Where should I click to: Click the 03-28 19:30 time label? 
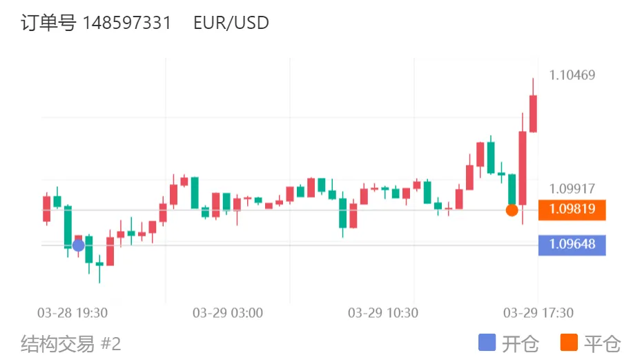72,313
